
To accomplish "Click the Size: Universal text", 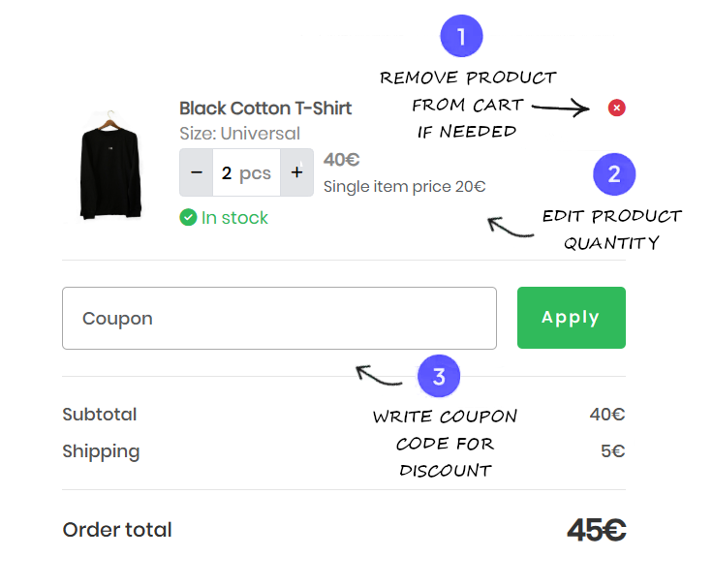I will (239, 134).
